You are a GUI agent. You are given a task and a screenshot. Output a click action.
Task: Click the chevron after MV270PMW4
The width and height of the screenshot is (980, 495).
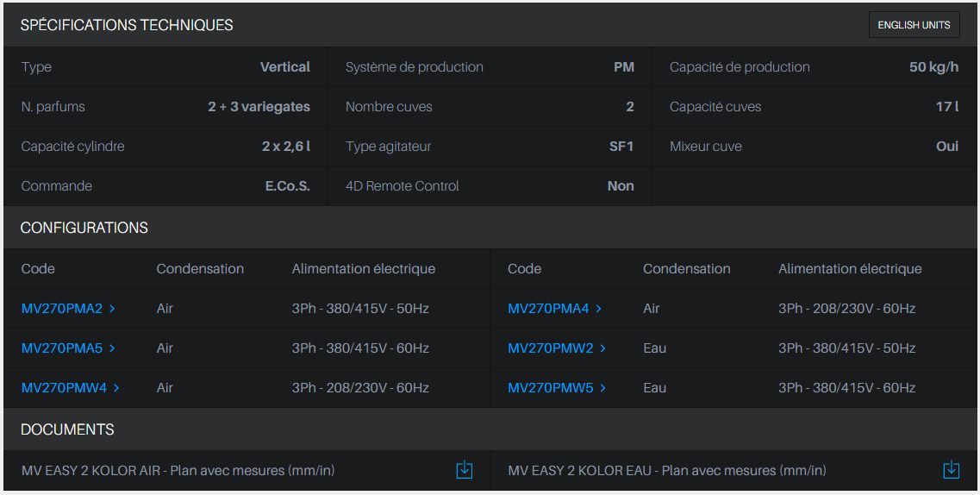pos(116,388)
